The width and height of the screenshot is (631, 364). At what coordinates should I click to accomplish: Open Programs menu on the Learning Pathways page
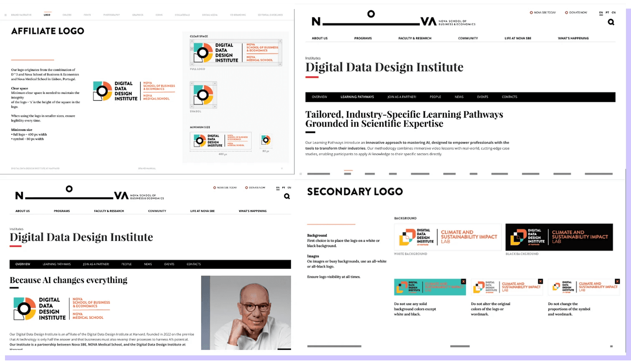pos(363,38)
